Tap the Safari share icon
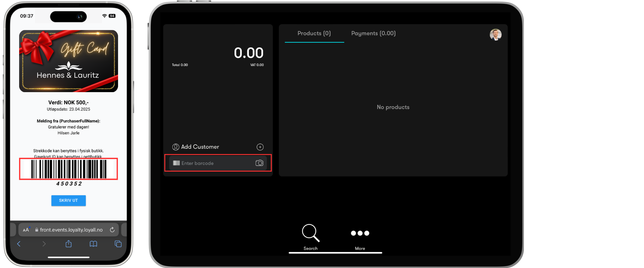 click(x=68, y=244)
